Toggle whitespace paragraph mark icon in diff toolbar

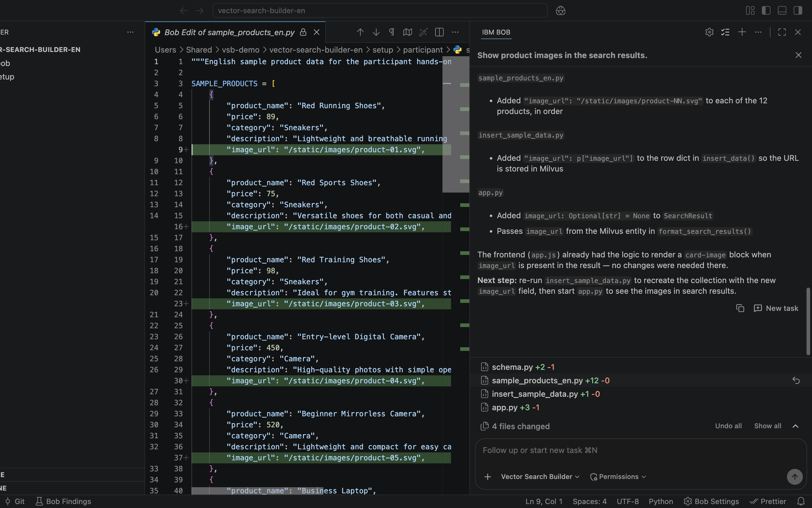pos(392,32)
